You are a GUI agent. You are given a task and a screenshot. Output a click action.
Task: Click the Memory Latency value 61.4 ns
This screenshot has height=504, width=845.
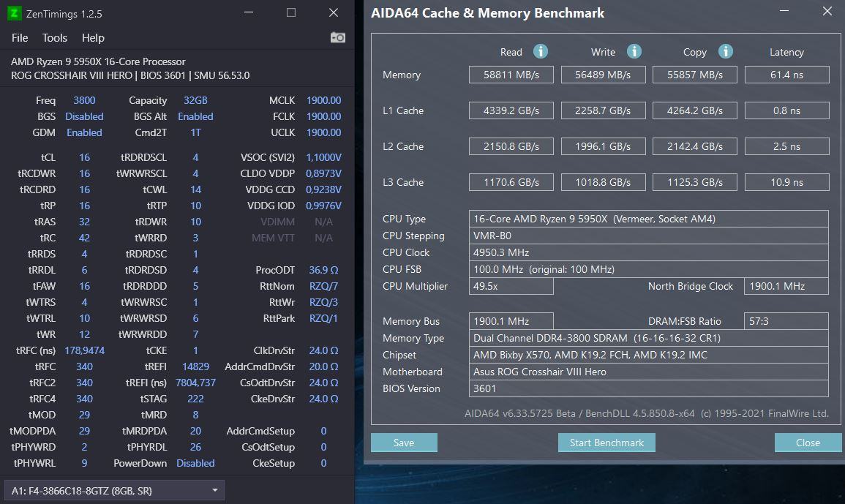click(786, 75)
